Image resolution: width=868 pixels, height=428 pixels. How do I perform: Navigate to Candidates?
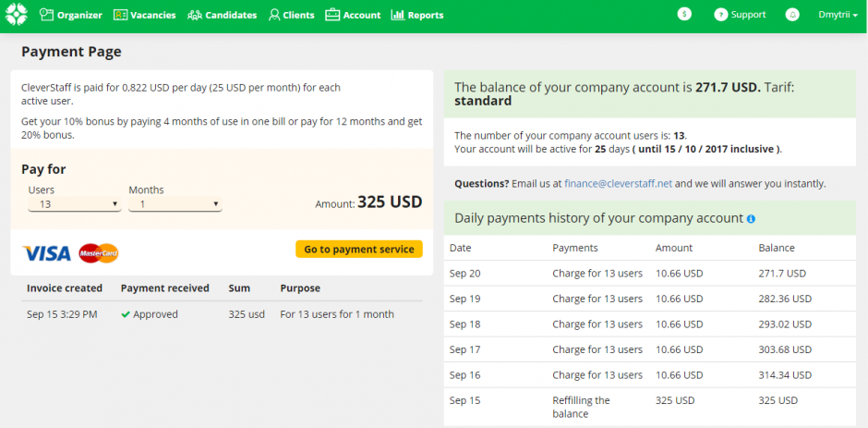[x=222, y=15]
